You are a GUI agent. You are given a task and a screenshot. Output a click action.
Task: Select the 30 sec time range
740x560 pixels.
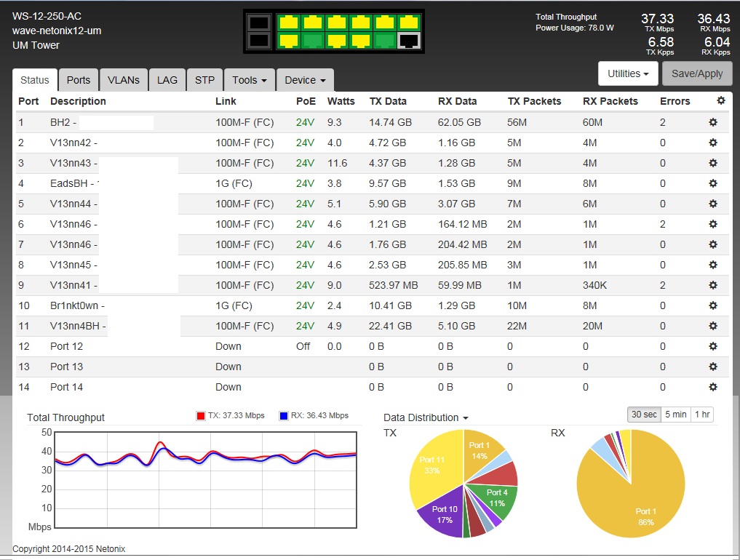pos(644,415)
